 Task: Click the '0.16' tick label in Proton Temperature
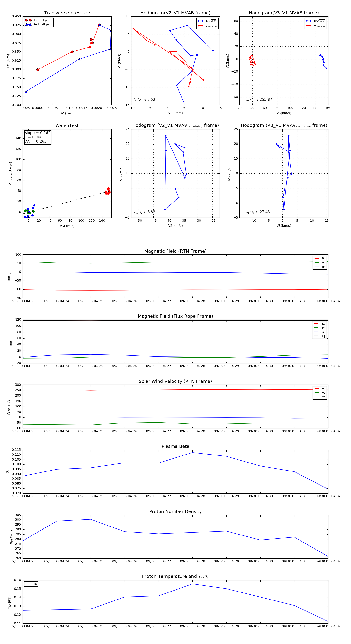tap(18, 580)
